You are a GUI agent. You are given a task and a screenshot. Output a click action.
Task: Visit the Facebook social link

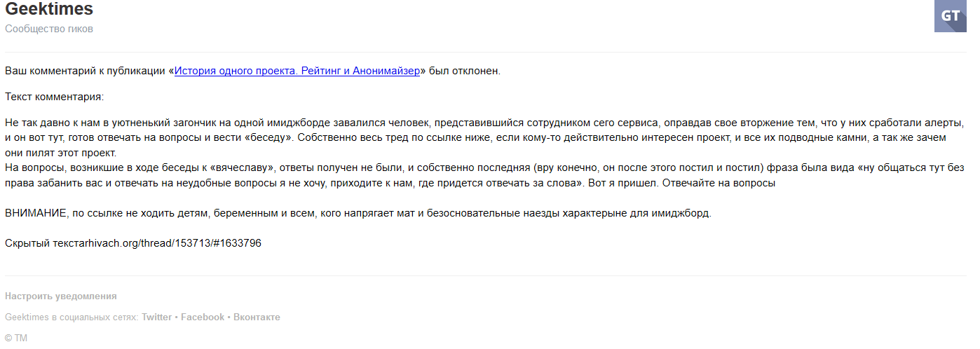(203, 317)
